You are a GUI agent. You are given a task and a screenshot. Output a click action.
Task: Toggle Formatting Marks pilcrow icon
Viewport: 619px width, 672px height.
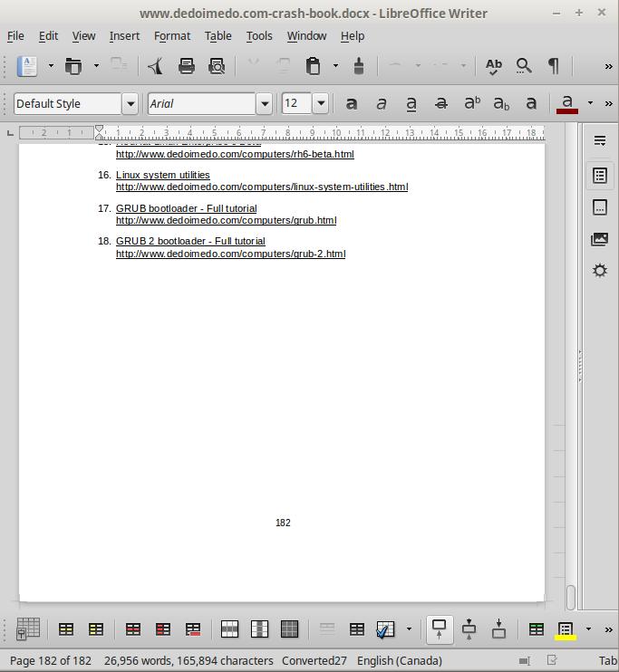554,66
